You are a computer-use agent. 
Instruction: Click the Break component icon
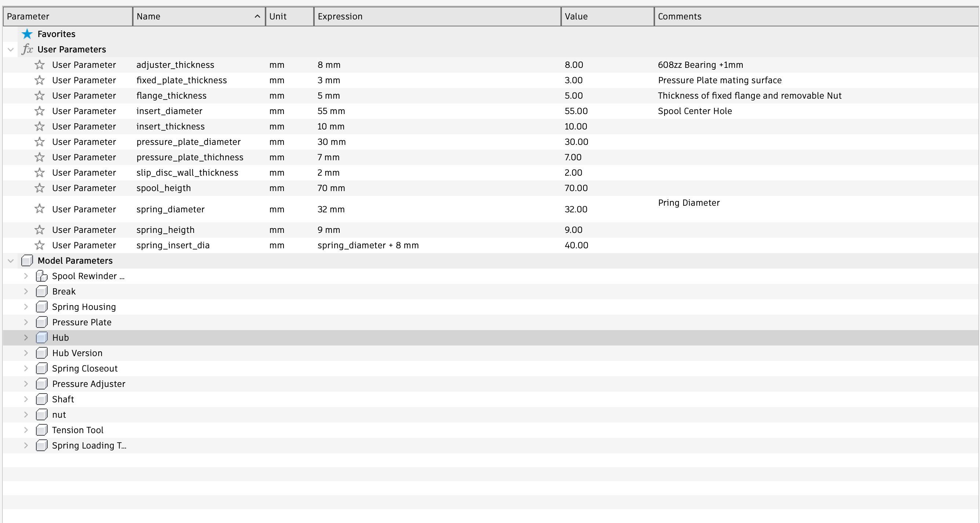point(41,291)
